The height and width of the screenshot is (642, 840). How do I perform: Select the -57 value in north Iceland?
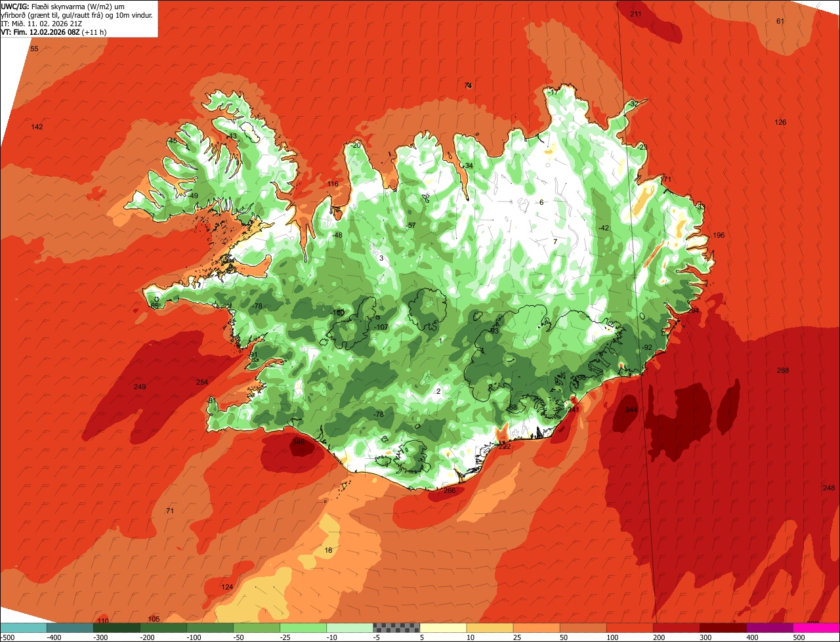[x=411, y=225]
